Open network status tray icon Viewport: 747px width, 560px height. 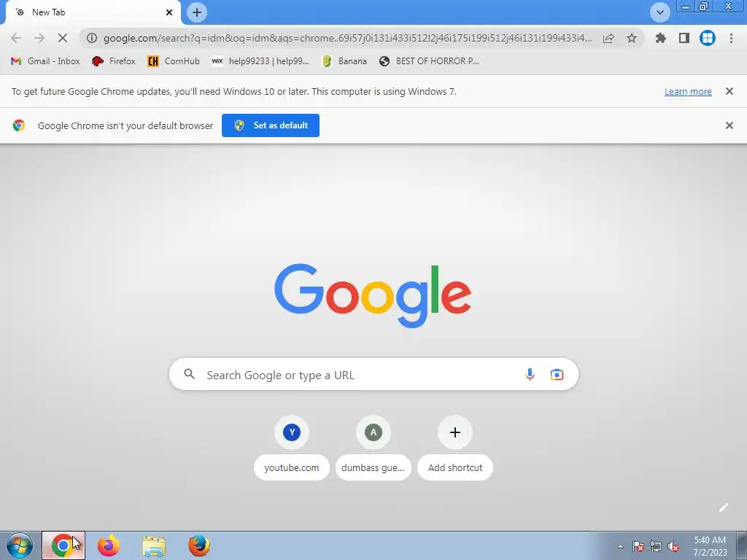click(656, 546)
